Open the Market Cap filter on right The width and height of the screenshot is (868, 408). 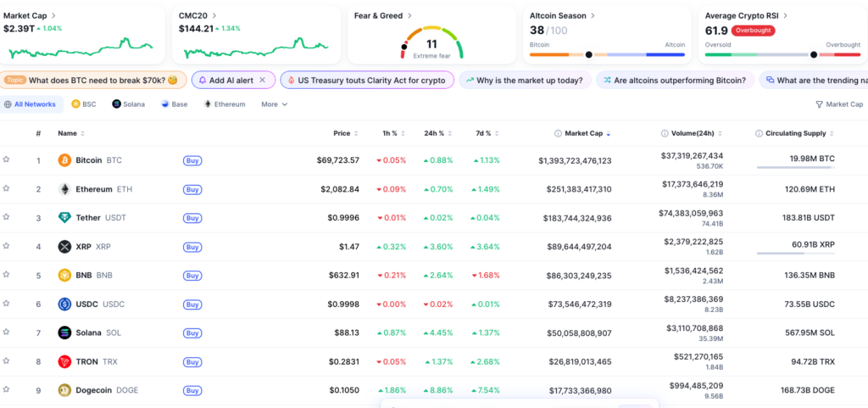point(838,104)
